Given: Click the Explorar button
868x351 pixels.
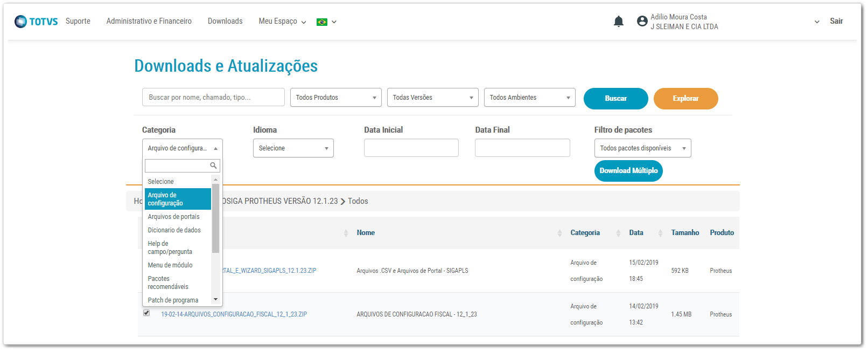Looking at the screenshot, I should point(686,99).
